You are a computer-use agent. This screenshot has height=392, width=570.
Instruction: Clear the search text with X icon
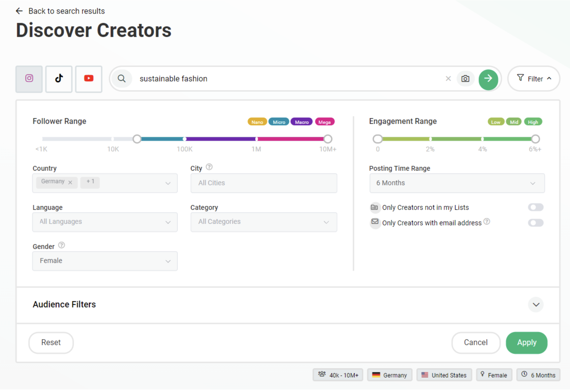click(448, 79)
